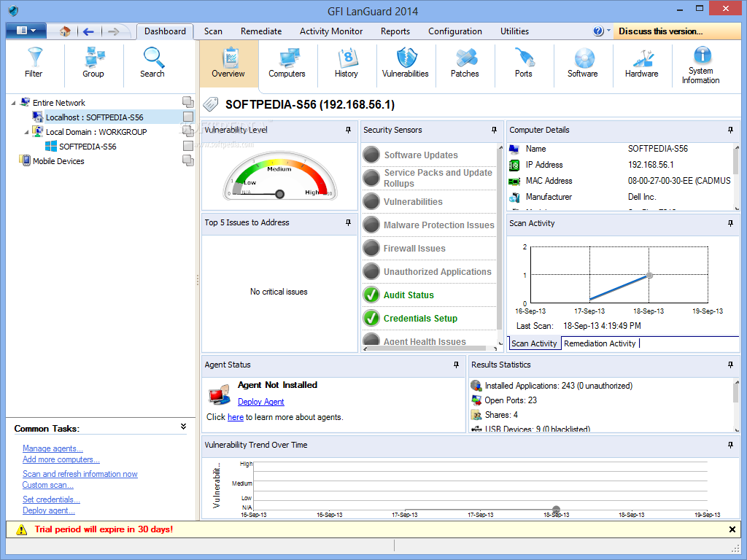Switch to the Utilities tab
This screenshot has height=560, width=747.
click(x=514, y=31)
